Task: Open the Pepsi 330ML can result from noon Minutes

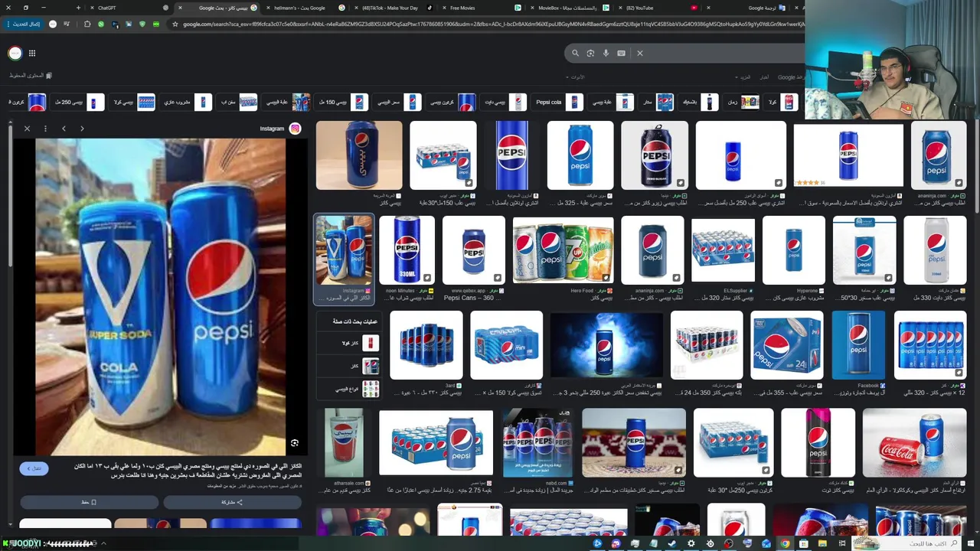Action: click(407, 250)
